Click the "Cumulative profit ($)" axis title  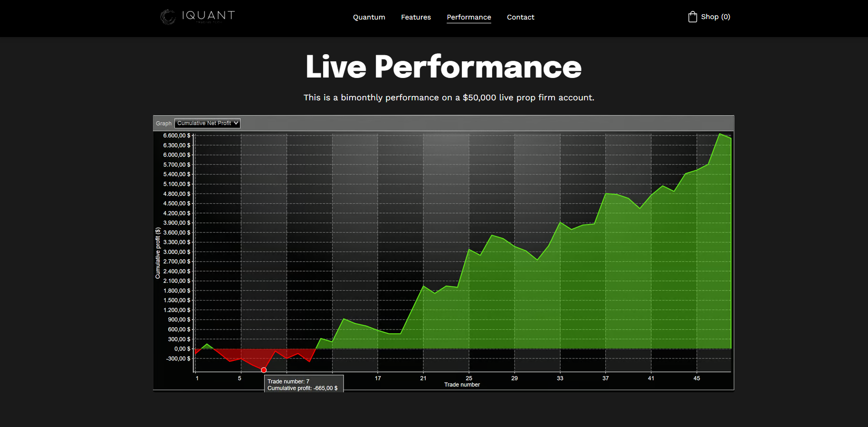158,253
